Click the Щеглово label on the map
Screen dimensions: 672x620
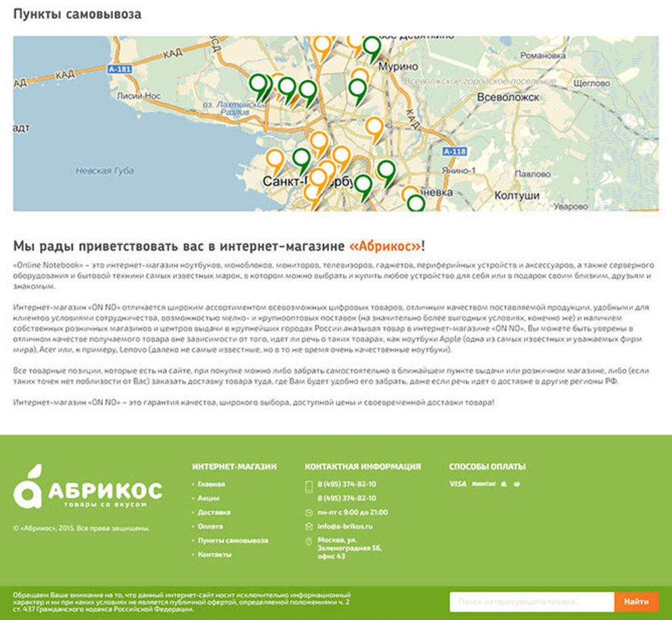(x=591, y=83)
